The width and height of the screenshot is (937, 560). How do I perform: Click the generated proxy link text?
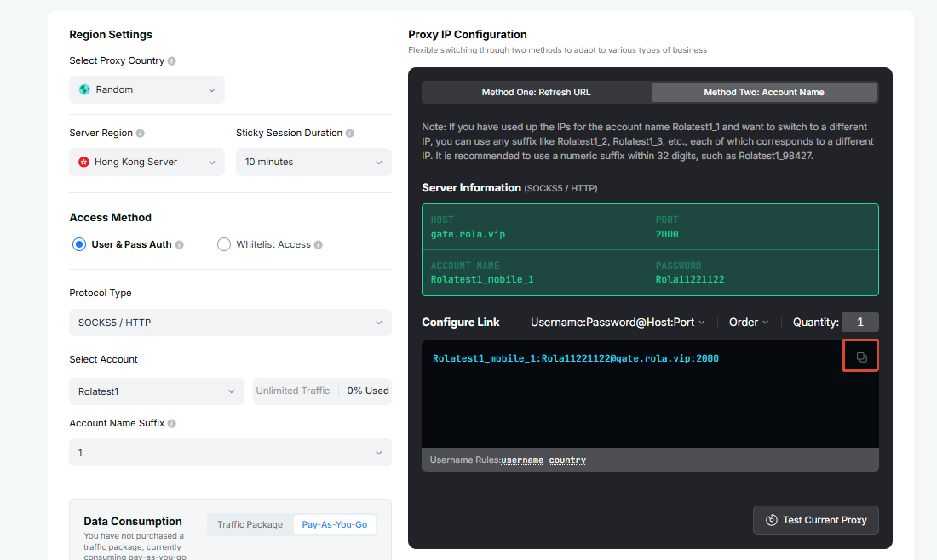click(576, 358)
